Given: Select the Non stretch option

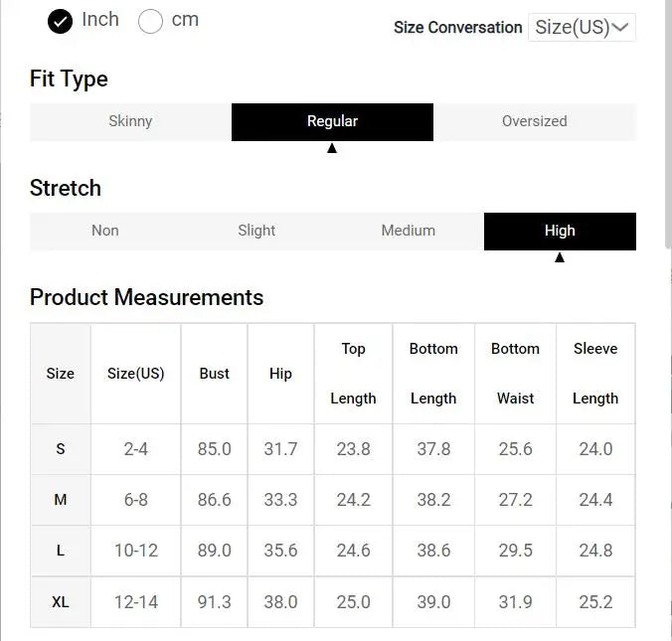Looking at the screenshot, I should (105, 232).
